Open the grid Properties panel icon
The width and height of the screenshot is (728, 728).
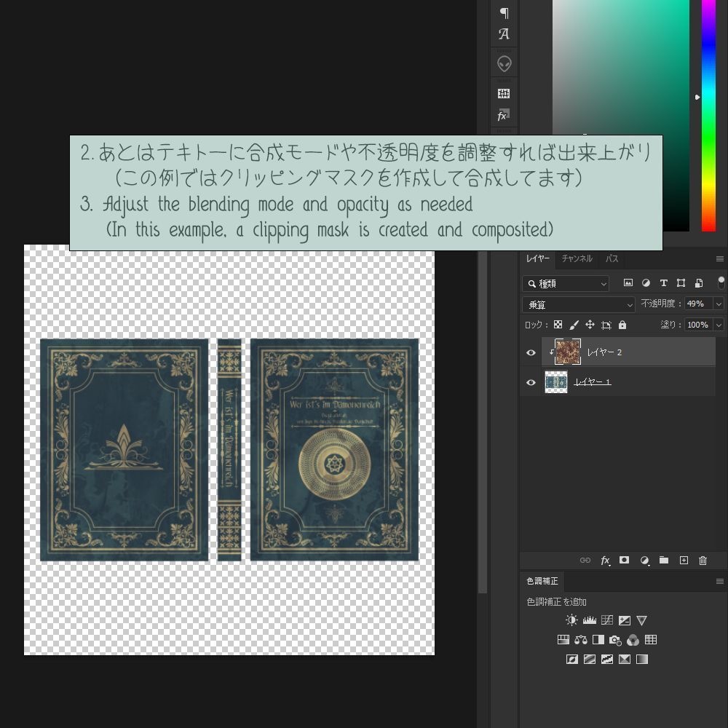505,94
